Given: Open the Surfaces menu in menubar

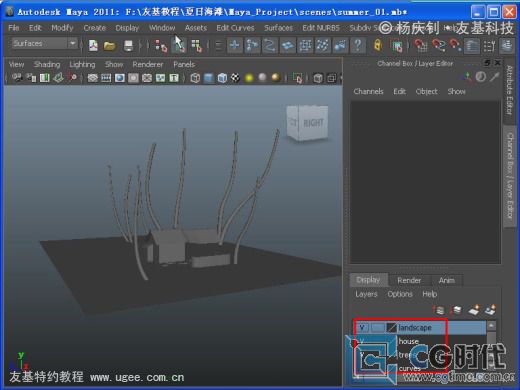Looking at the screenshot, I should (278, 28).
